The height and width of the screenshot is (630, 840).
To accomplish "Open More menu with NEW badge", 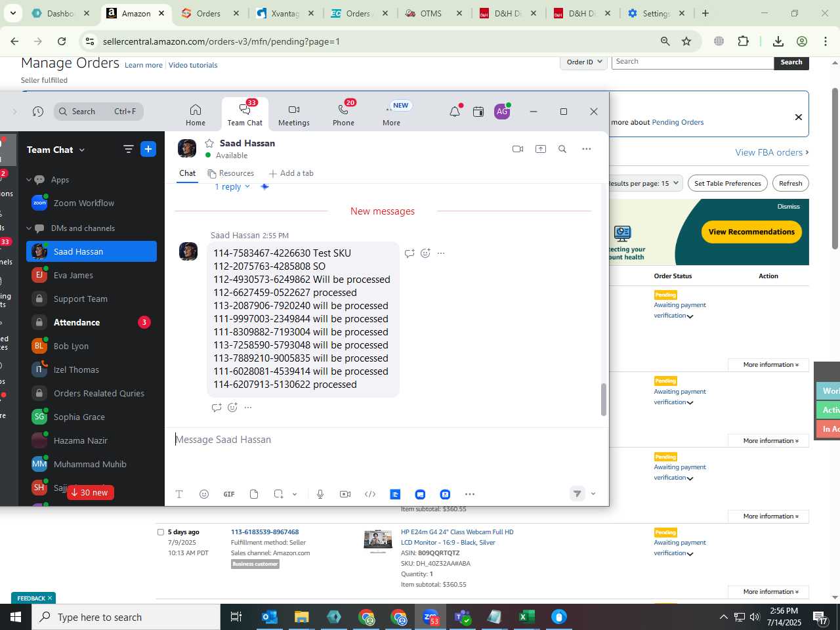I will pos(392,114).
